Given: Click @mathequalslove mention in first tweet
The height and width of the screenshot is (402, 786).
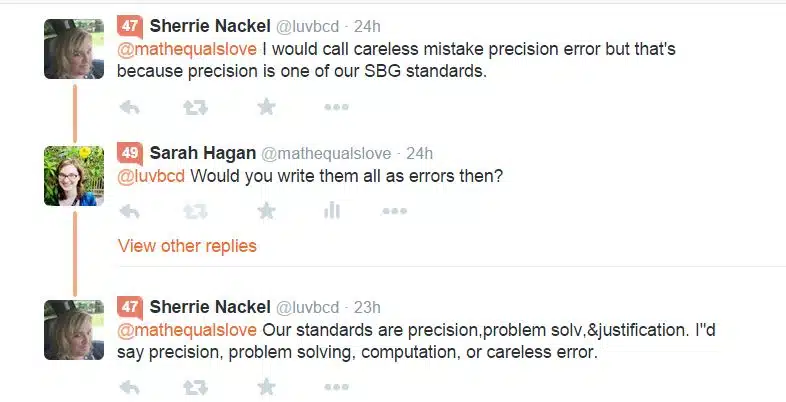Looking at the screenshot, I should (x=187, y=49).
